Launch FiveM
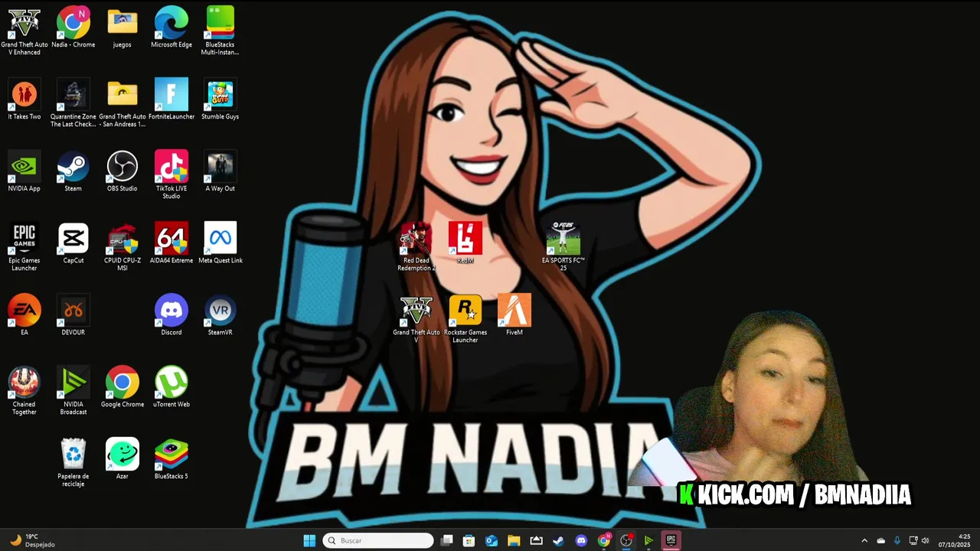Viewport: 980px width, 551px height. [514, 315]
